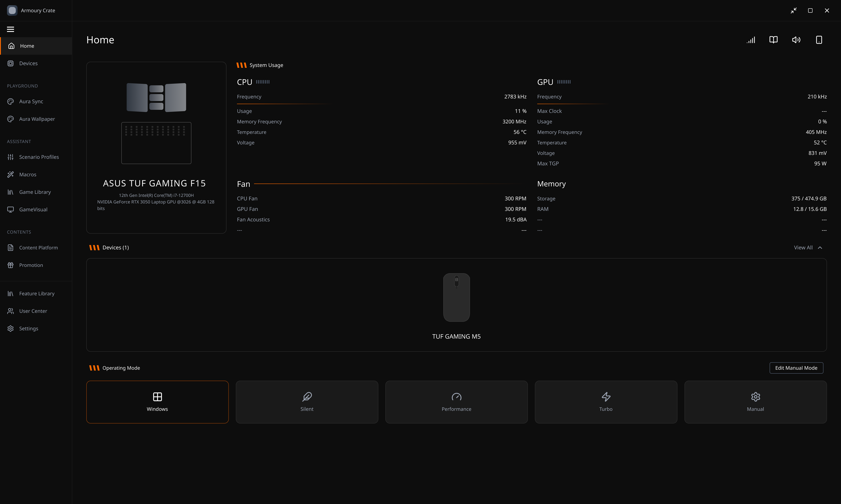Click the mobile device icon in header
The width and height of the screenshot is (841, 504).
click(819, 40)
